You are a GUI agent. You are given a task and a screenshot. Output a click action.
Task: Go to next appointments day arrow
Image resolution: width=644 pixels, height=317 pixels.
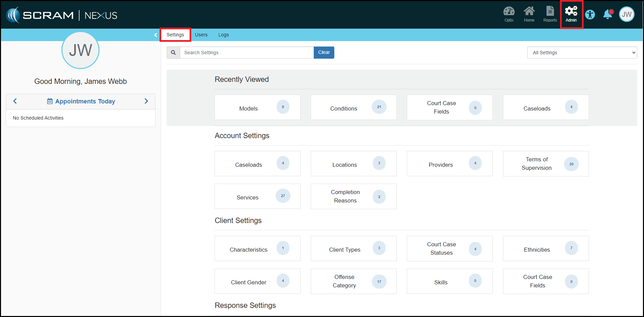click(x=146, y=101)
